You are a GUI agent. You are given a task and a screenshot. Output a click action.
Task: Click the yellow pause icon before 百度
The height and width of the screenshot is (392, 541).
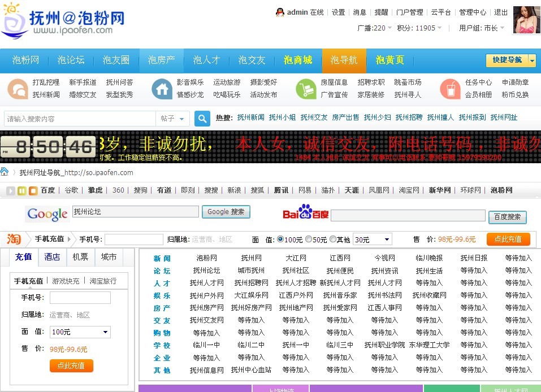(x=21, y=191)
